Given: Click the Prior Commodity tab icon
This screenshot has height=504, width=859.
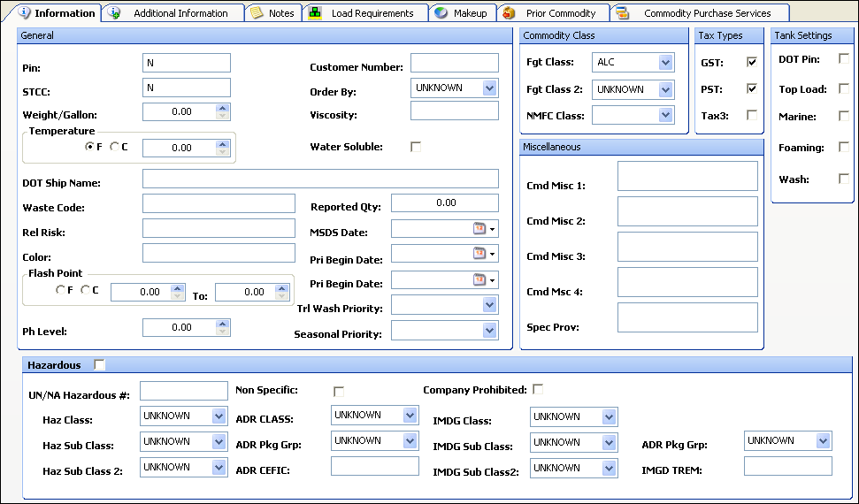Looking at the screenshot, I should 510,13.
